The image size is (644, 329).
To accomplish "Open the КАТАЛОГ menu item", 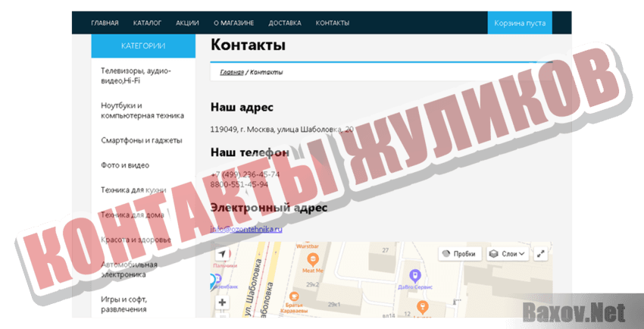I will (x=147, y=23).
